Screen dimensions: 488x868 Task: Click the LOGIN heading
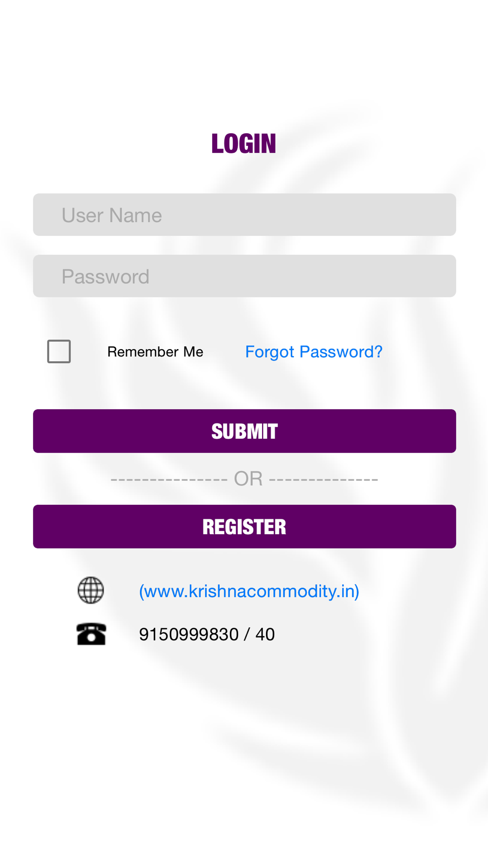[244, 144]
